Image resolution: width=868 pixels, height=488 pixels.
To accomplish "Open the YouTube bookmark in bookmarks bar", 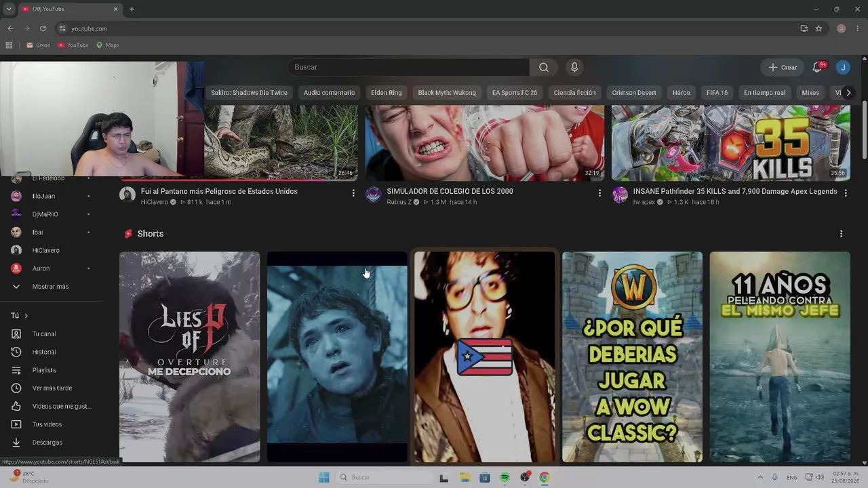I will coord(73,45).
